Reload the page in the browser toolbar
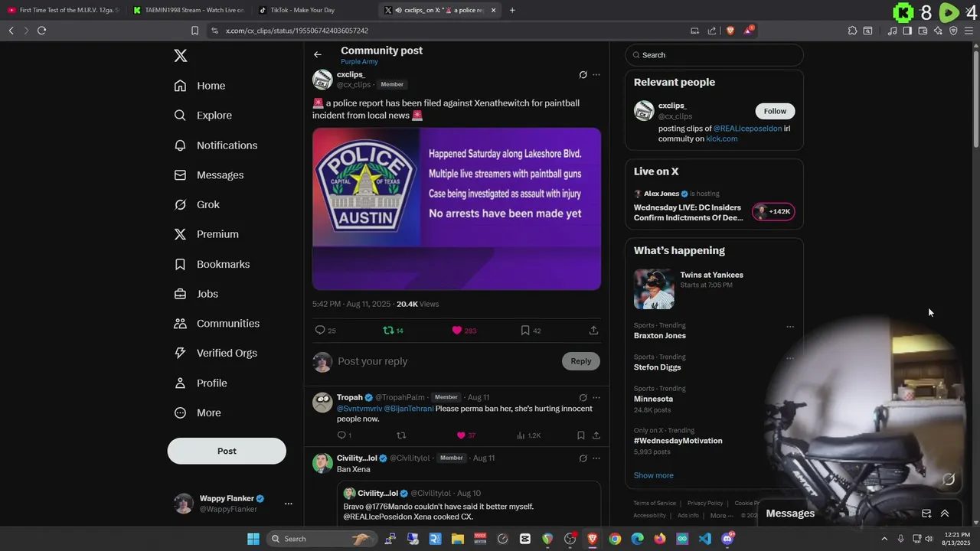 [x=41, y=31]
